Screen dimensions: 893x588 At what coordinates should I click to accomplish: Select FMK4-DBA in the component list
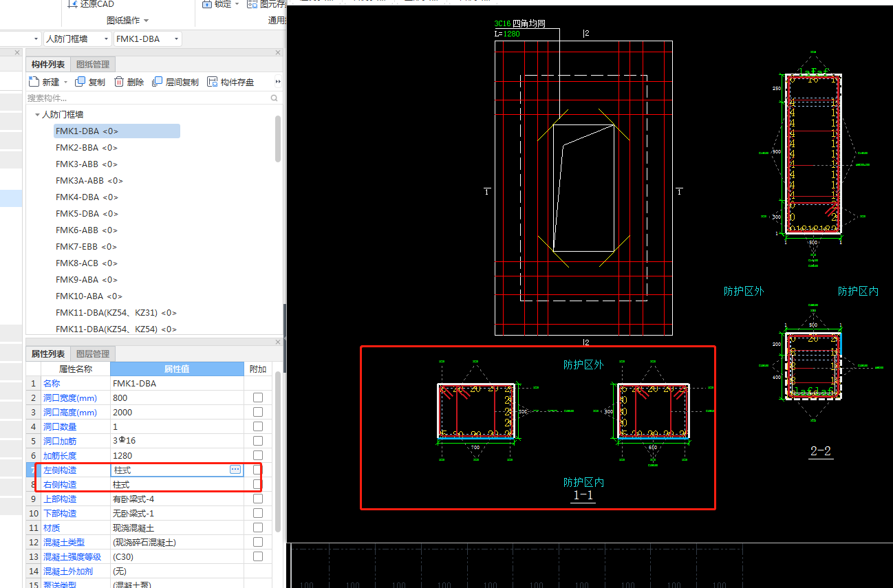pos(87,197)
